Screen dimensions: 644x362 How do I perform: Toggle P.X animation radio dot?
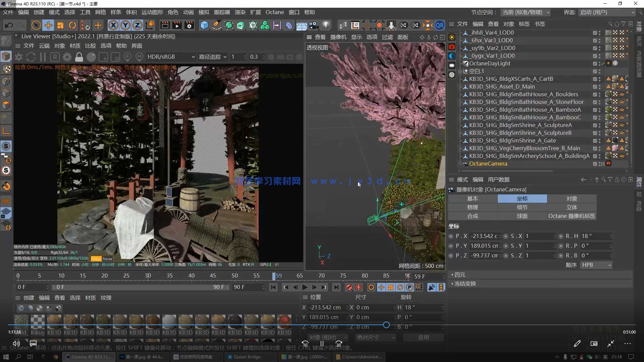[451, 236]
